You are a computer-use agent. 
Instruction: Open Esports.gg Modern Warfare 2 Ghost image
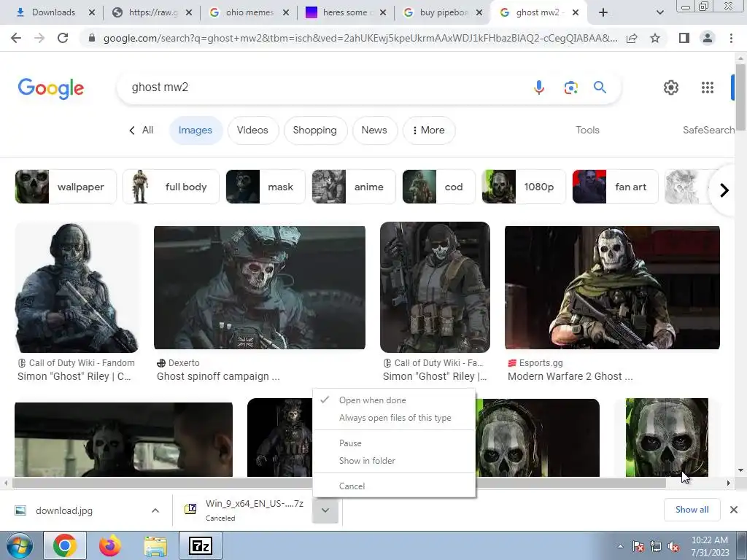pyautogui.click(x=612, y=287)
